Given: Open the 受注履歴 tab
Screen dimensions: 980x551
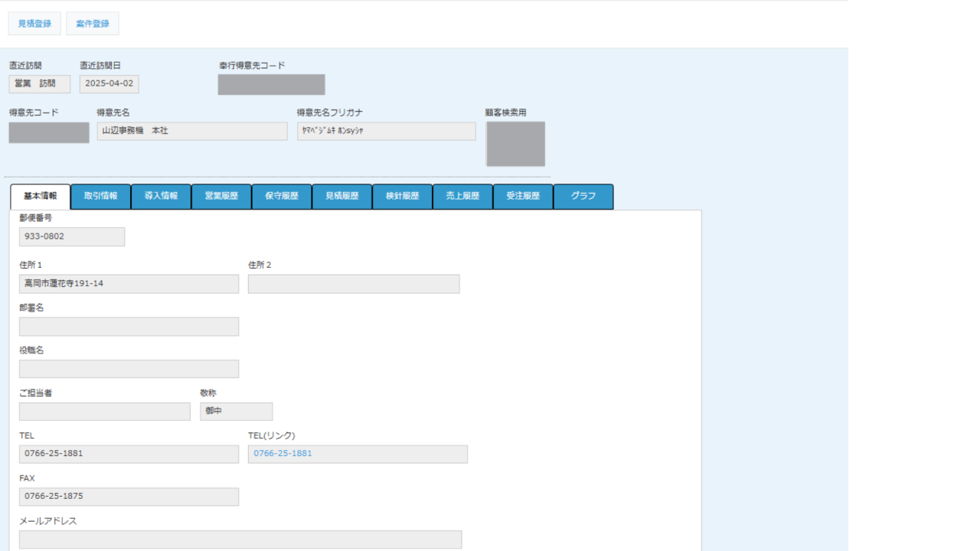Looking at the screenshot, I should (x=524, y=197).
